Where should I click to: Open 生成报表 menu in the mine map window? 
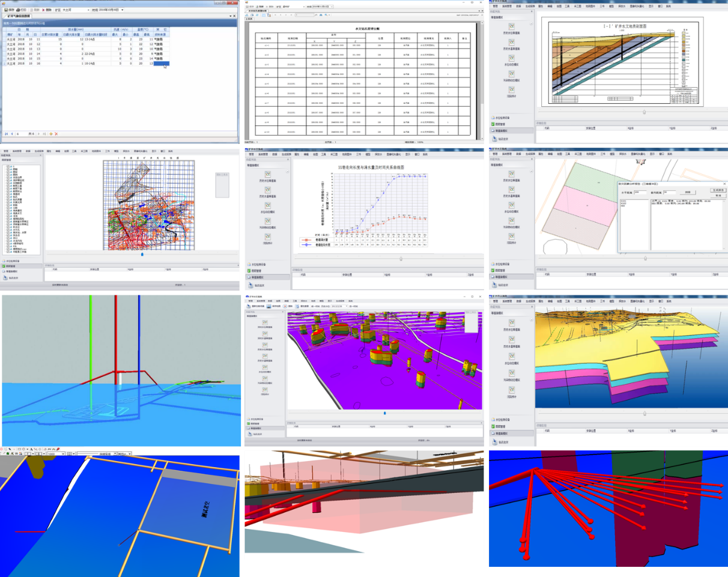[x=39, y=151]
